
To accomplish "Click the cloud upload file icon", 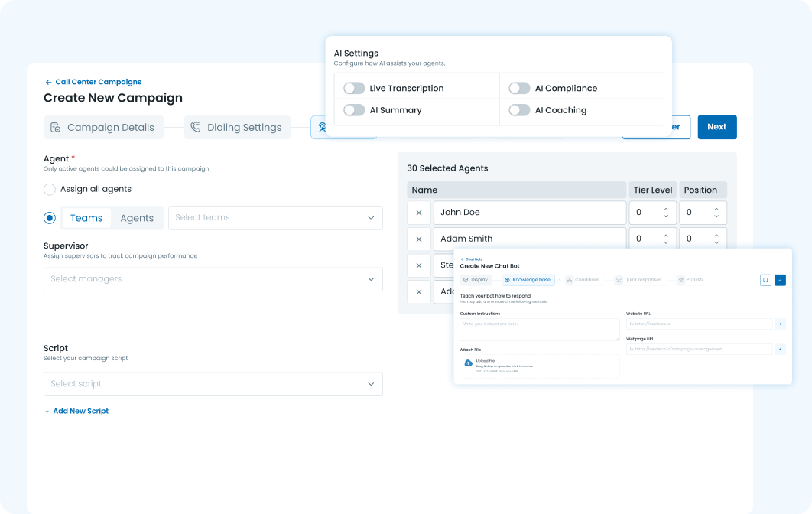I will click(469, 363).
